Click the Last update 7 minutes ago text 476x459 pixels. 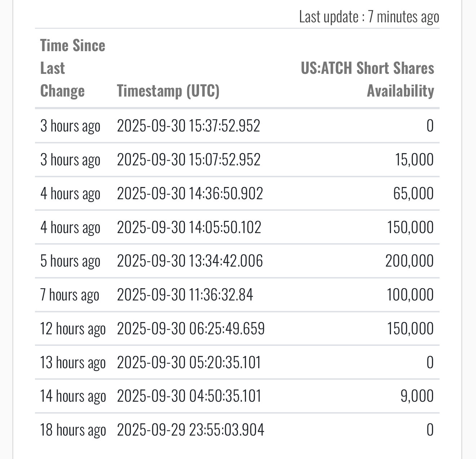tap(369, 17)
